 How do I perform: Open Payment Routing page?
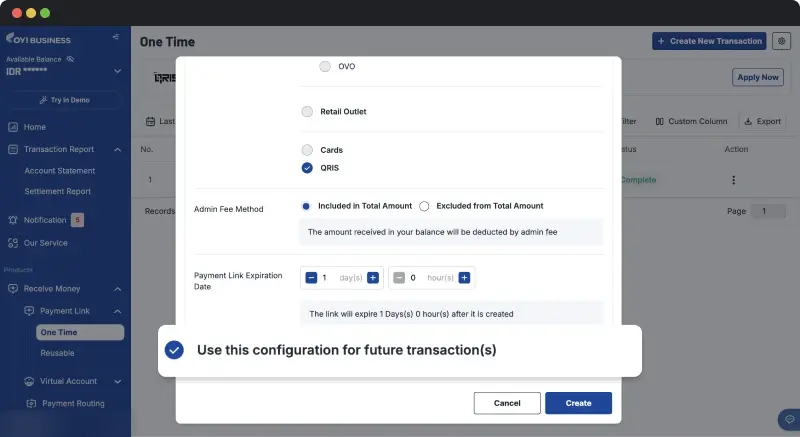click(73, 403)
